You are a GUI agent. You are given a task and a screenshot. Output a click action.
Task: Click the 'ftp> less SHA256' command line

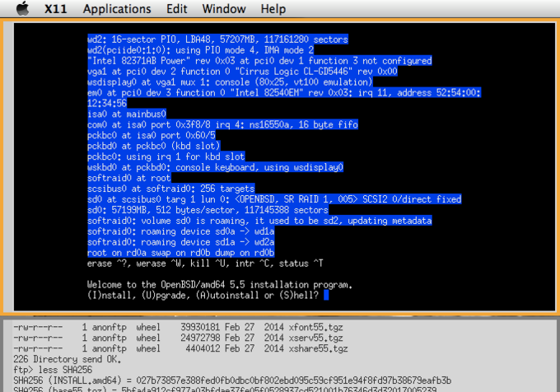53,370
